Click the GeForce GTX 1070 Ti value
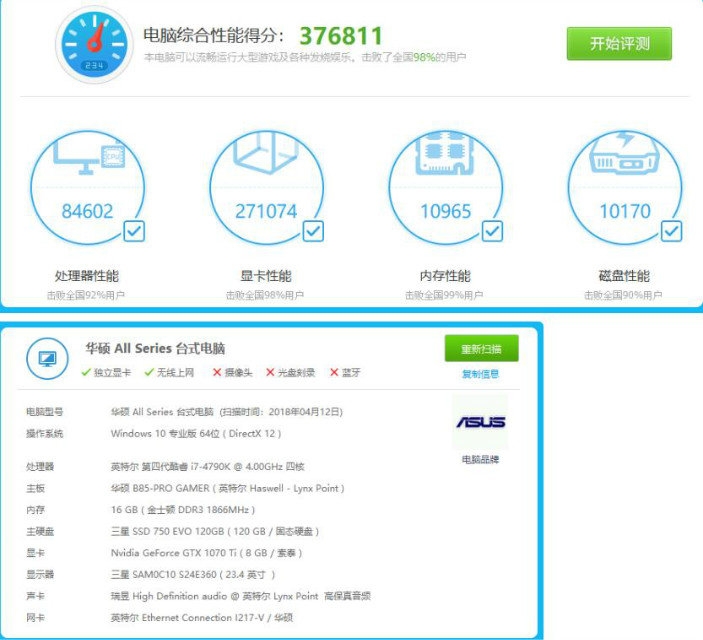Image resolution: width=703 pixels, height=640 pixels. pyautogui.click(x=206, y=553)
